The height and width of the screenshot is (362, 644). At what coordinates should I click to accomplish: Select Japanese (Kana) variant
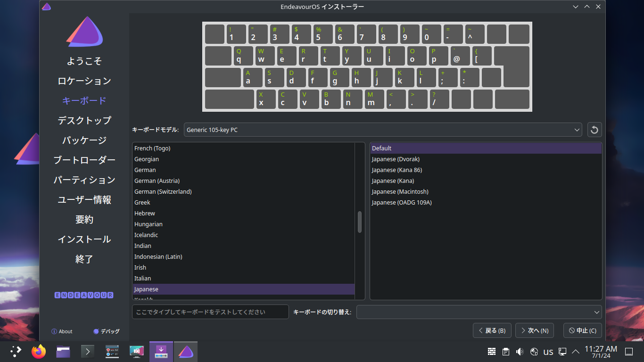[486, 181]
